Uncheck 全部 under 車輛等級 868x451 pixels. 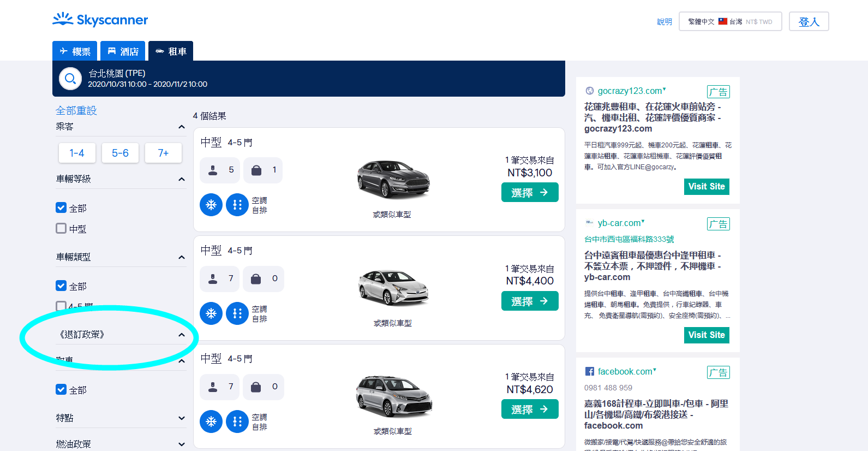pos(61,207)
